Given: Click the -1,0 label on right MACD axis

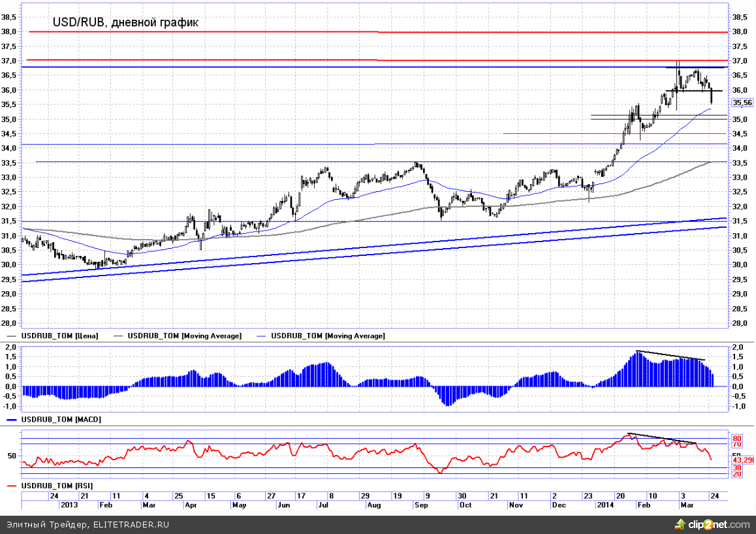Looking at the screenshot, I should coord(738,406).
